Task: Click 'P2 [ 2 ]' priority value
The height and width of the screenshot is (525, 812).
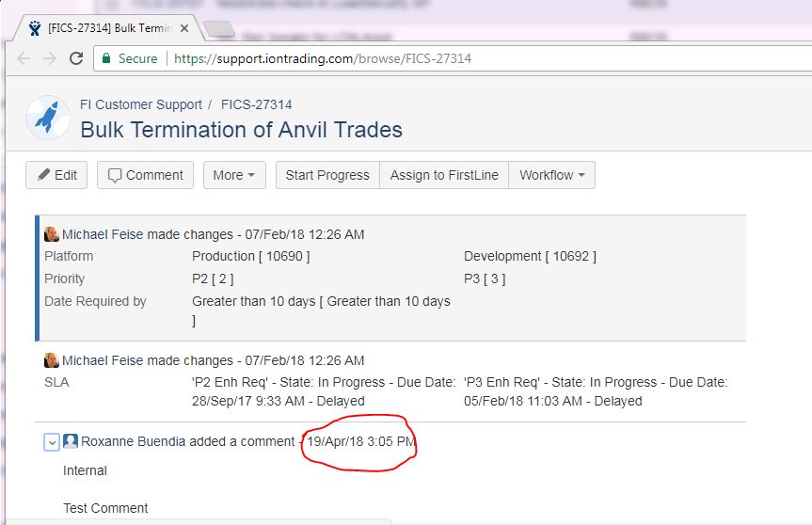Action: [x=213, y=279]
